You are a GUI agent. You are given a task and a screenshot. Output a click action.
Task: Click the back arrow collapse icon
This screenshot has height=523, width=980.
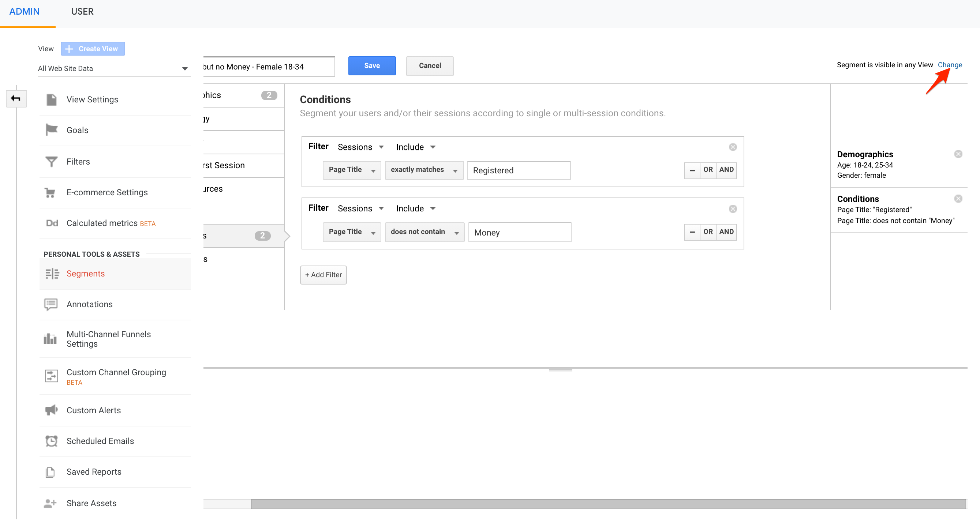point(16,98)
